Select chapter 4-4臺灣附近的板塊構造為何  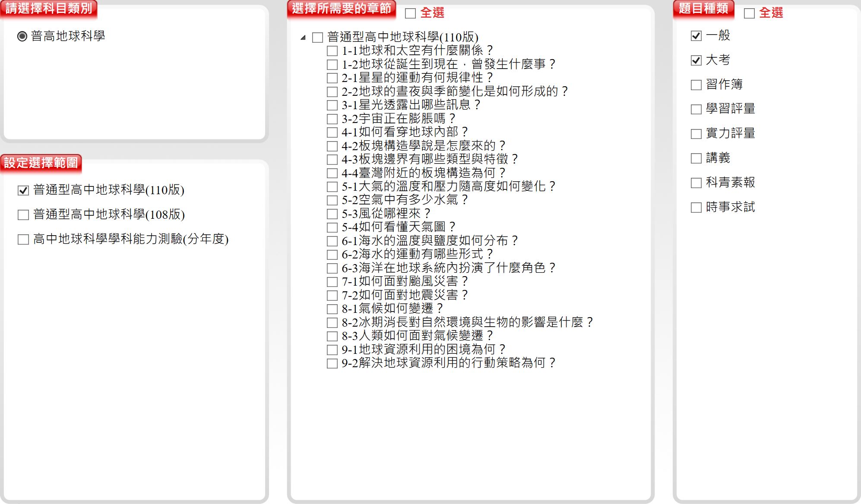[332, 173]
